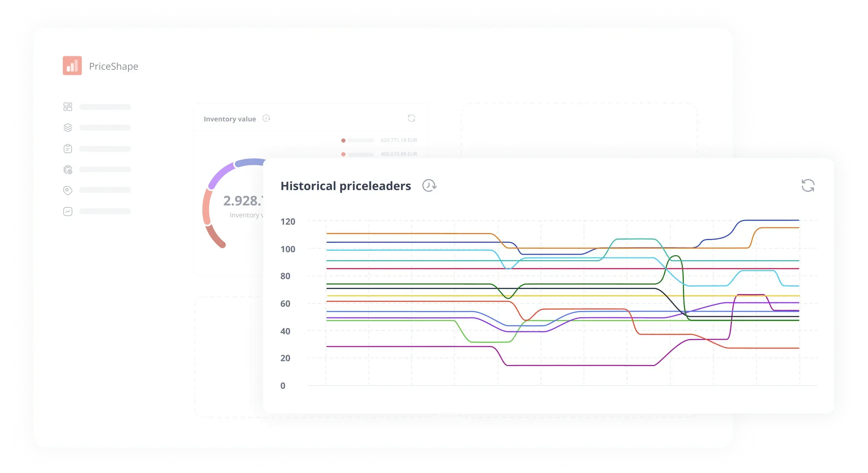Open the clipboard icon in sidebar
868x473 pixels.
(68, 149)
